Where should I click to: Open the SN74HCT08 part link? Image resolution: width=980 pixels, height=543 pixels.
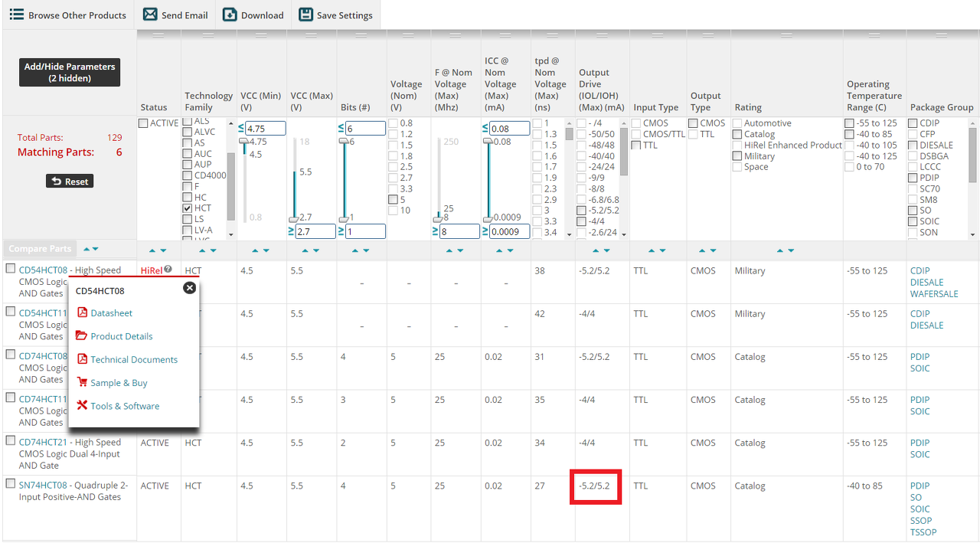pos(43,486)
